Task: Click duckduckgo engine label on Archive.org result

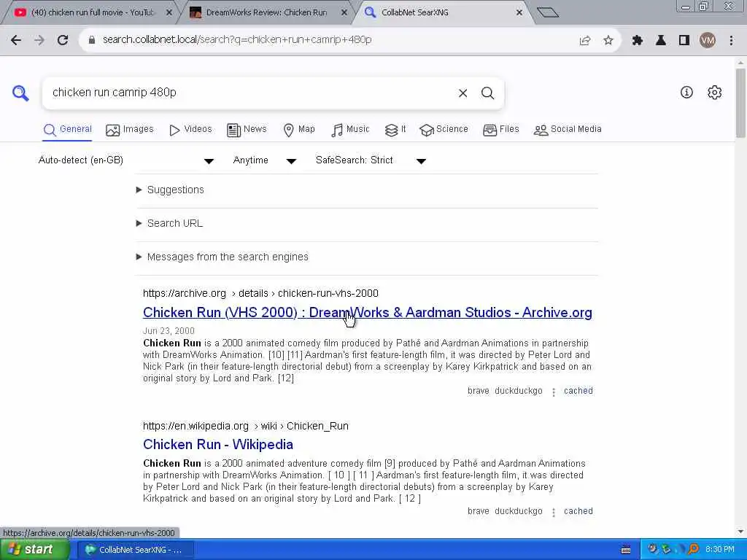Action: (x=519, y=391)
